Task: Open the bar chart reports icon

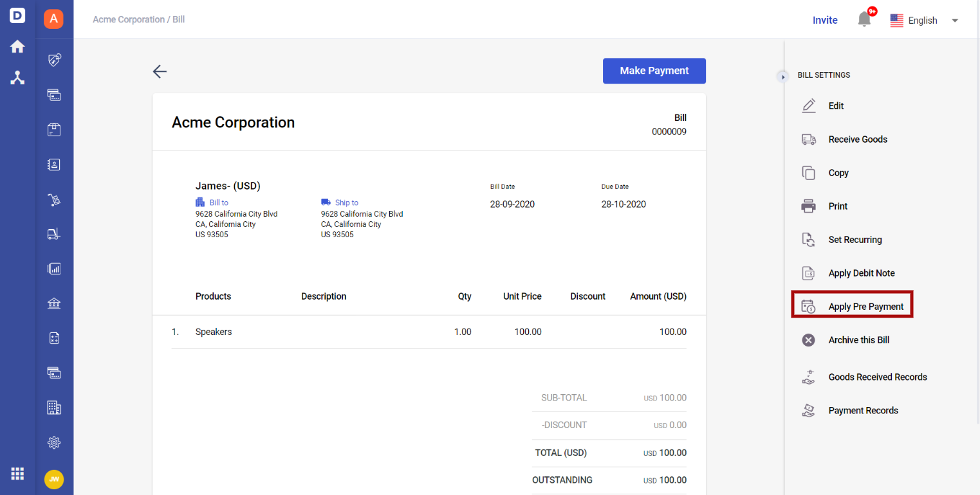Action: [54, 269]
